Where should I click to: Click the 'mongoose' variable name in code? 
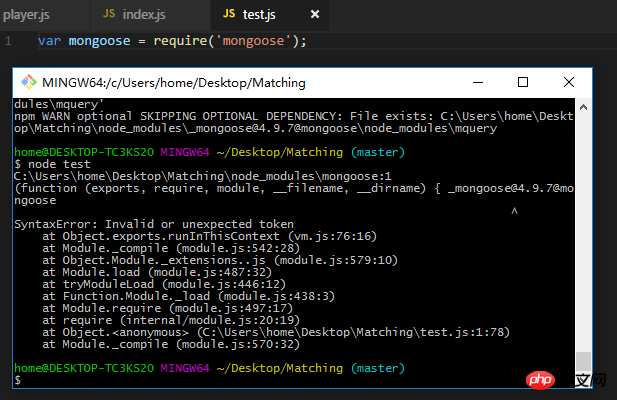click(100, 41)
